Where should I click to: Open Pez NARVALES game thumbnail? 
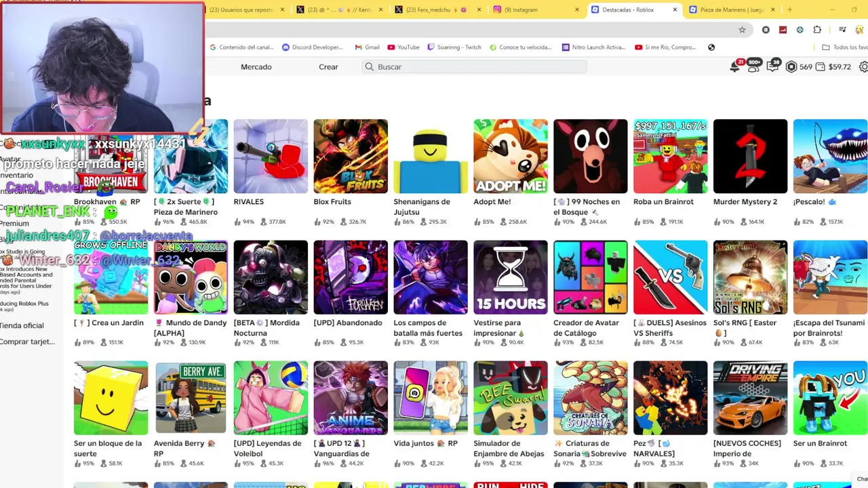pyautogui.click(x=670, y=398)
